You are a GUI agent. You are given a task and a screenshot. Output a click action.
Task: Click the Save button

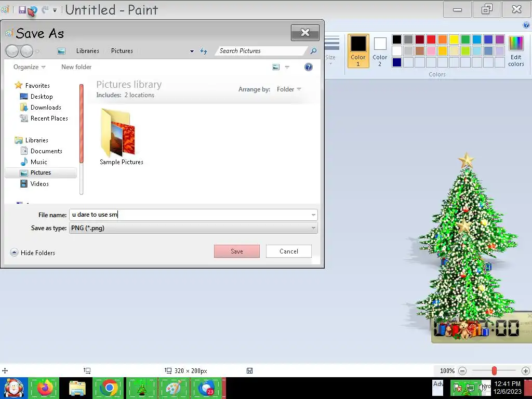pyautogui.click(x=237, y=251)
